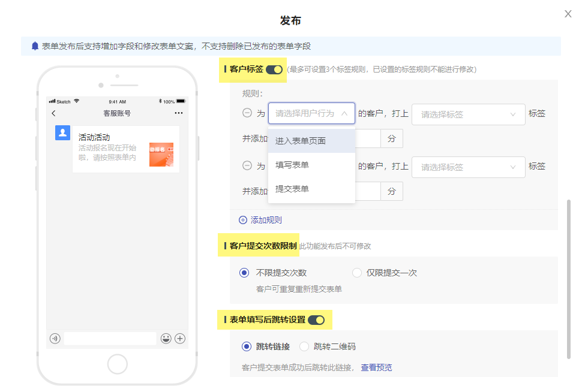
Task: Click the 客服账号 title in phone preview
Action: (117, 113)
